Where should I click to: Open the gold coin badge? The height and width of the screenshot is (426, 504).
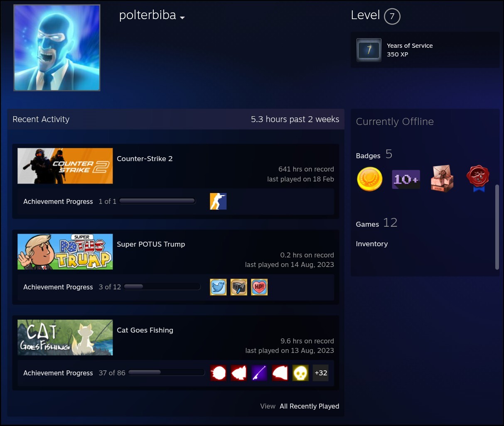(369, 179)
